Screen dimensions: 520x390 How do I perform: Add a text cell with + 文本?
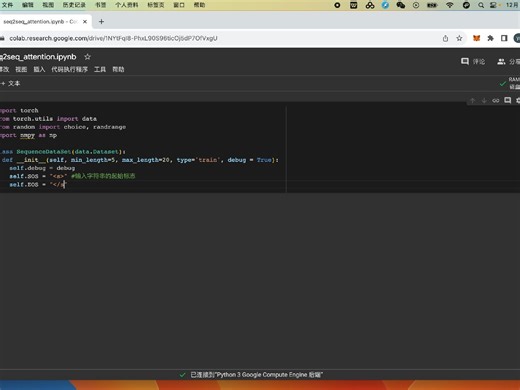pyautogui.click(x=11, y=83)
